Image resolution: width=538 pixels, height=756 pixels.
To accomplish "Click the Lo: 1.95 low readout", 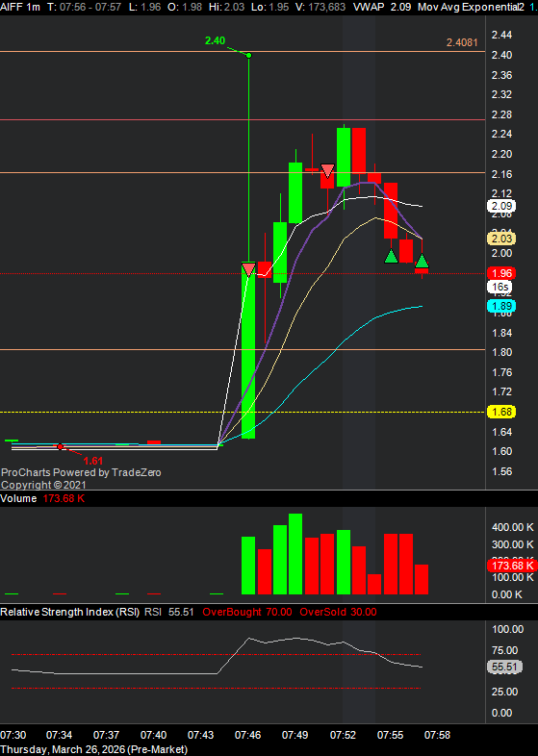I will pyautogui.click(x=271, y=8).
